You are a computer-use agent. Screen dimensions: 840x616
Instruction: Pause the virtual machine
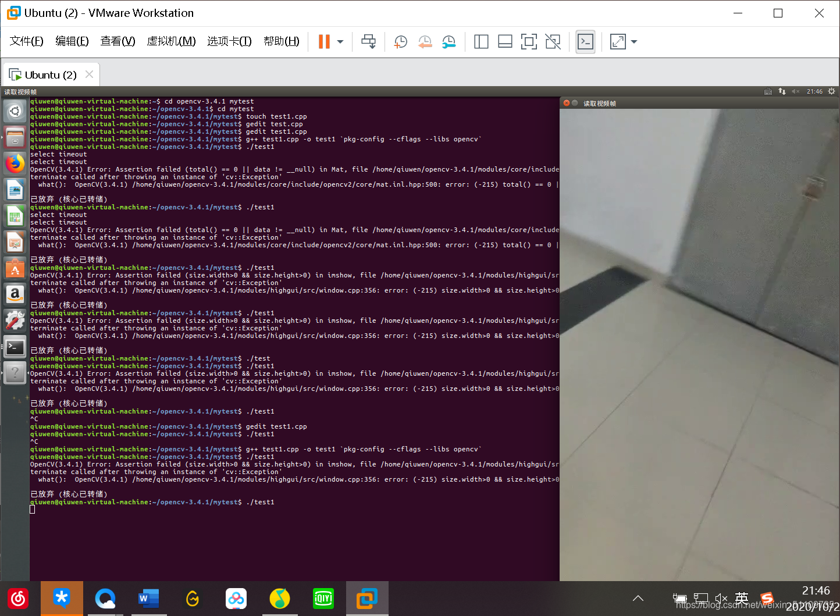[324, 41]
